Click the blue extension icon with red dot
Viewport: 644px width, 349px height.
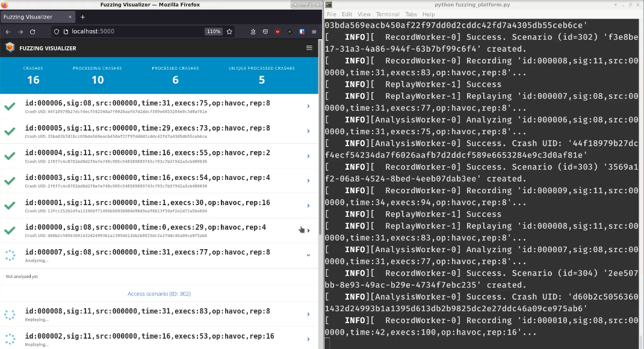(302, 32)
